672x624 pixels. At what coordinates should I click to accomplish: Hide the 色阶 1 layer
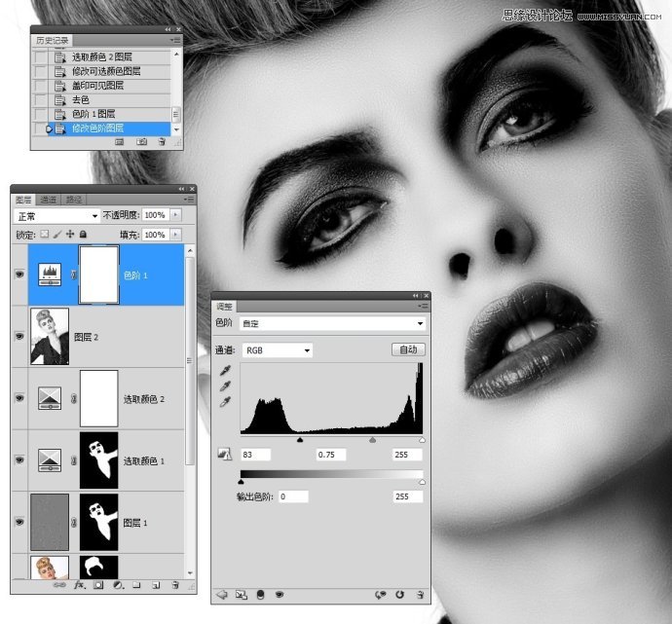(x=19, y=275)
